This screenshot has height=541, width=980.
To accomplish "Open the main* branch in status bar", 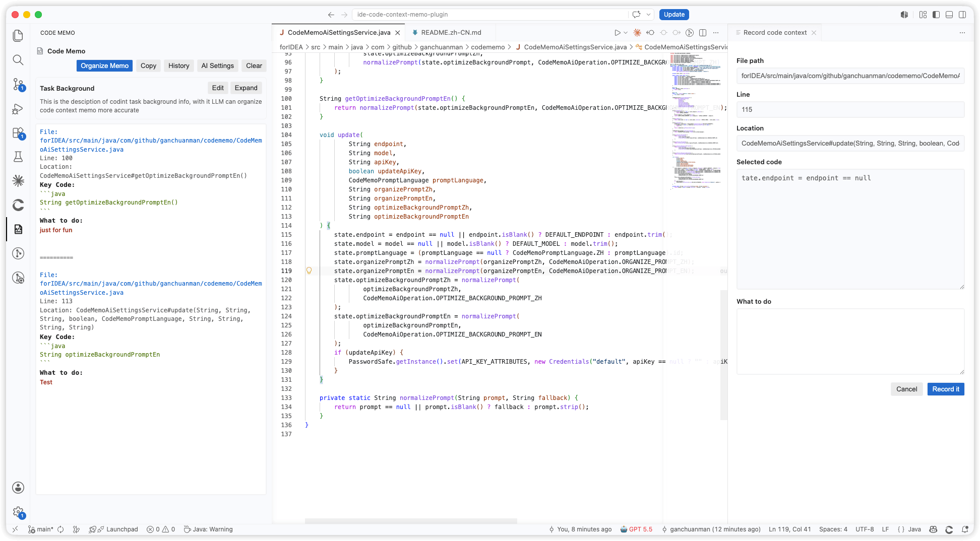I will point(40,529).
